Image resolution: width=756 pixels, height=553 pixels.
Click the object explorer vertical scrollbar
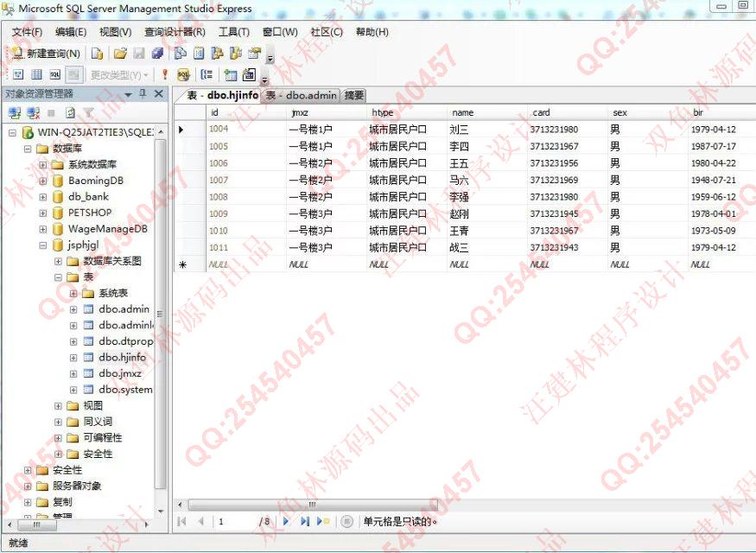tap(161, 314)
